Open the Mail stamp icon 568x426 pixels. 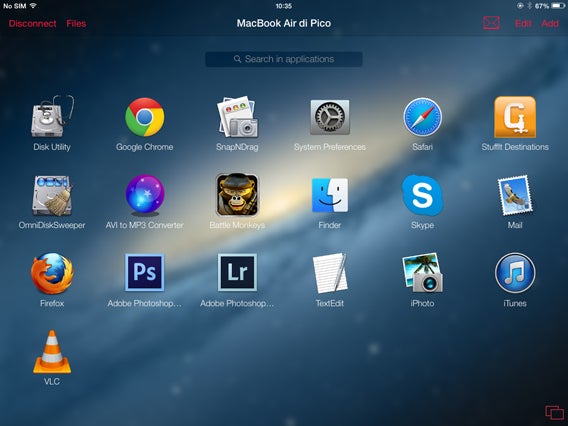(x=515, y=195)
